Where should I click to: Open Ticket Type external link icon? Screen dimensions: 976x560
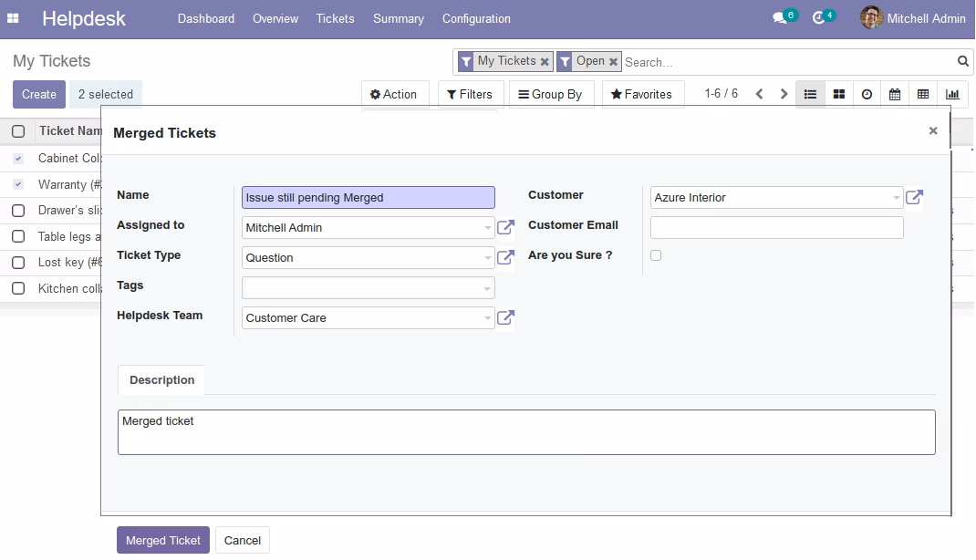pyautogui.click(x=505, y=257)
